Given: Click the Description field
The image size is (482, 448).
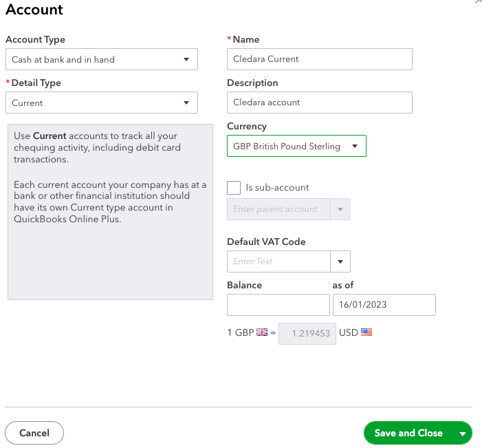Looking at the screenshot, I should (x=319, y=103).
